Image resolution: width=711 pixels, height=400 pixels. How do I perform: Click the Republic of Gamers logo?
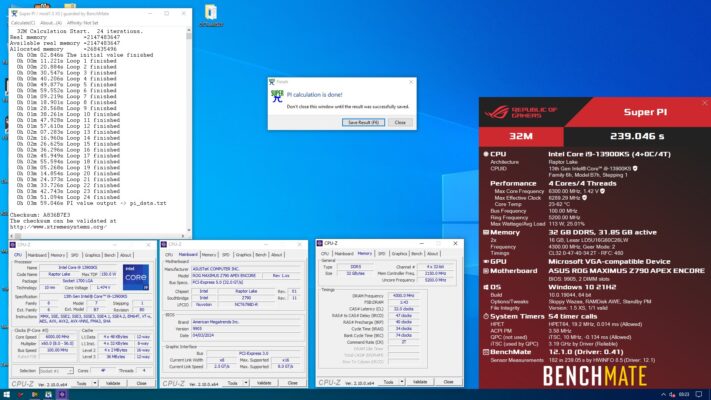(x=521, y=112)
